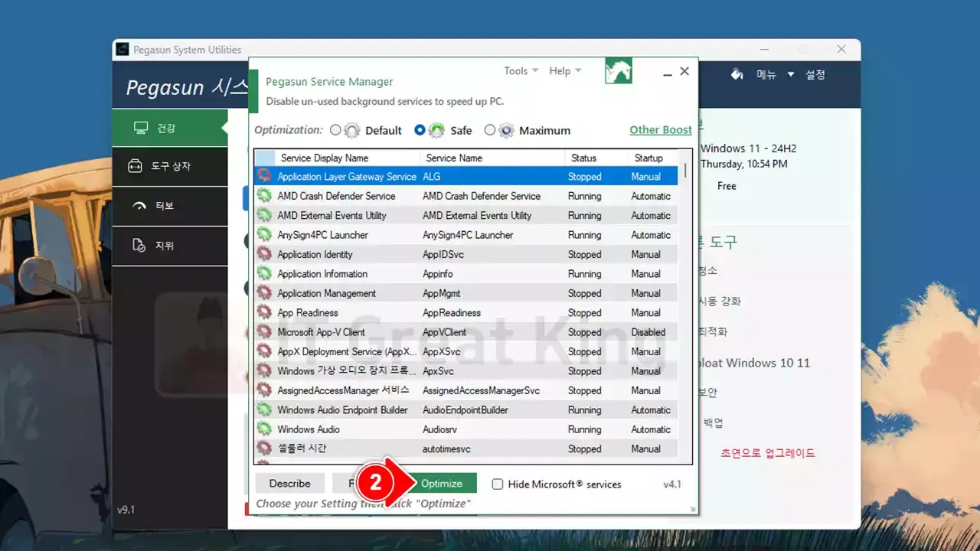Click the toolbox icon beside 도구 상자
This screenshot has height=551, width=980.
(x=135, y=166)
